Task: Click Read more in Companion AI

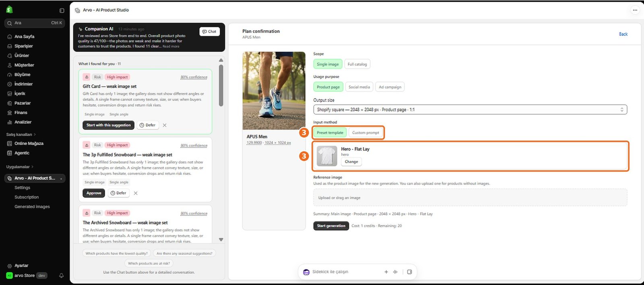Action: (171, 46)
